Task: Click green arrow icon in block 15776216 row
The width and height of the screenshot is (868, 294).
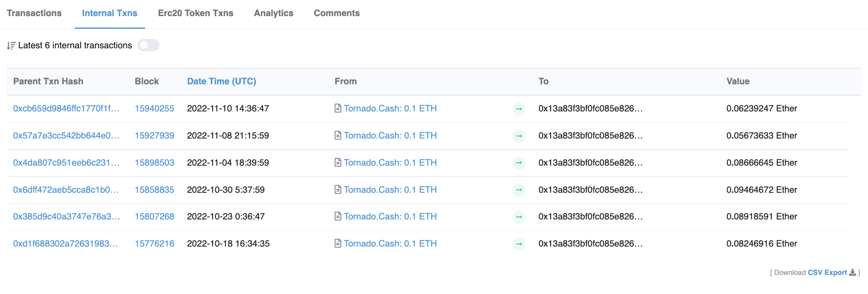Action: click(519, 244)
